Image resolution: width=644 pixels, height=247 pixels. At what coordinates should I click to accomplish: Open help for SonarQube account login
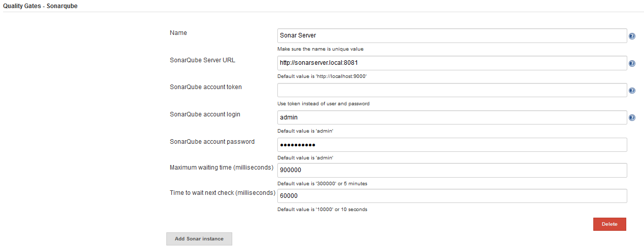(x=632, y=118)
